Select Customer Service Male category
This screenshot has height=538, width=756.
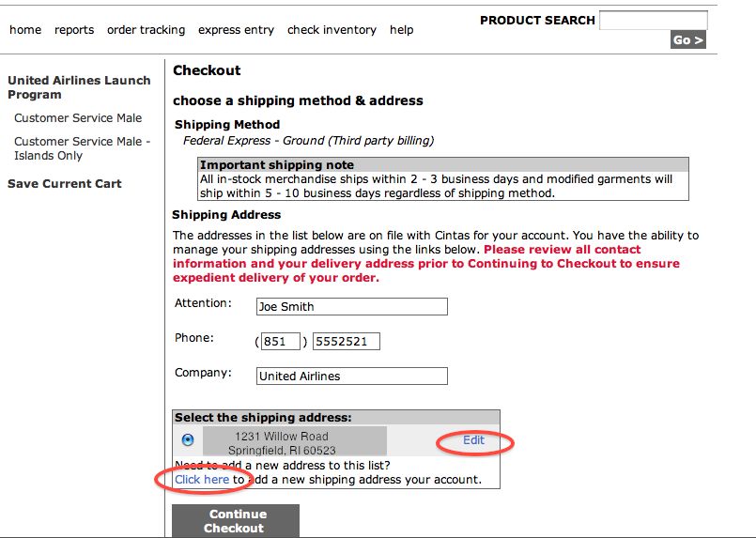78,118
